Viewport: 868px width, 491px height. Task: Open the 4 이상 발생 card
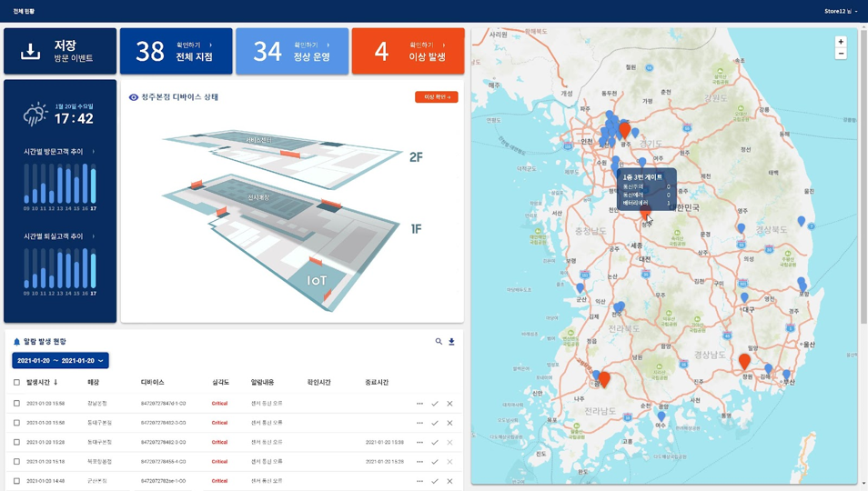coord(408,51)
